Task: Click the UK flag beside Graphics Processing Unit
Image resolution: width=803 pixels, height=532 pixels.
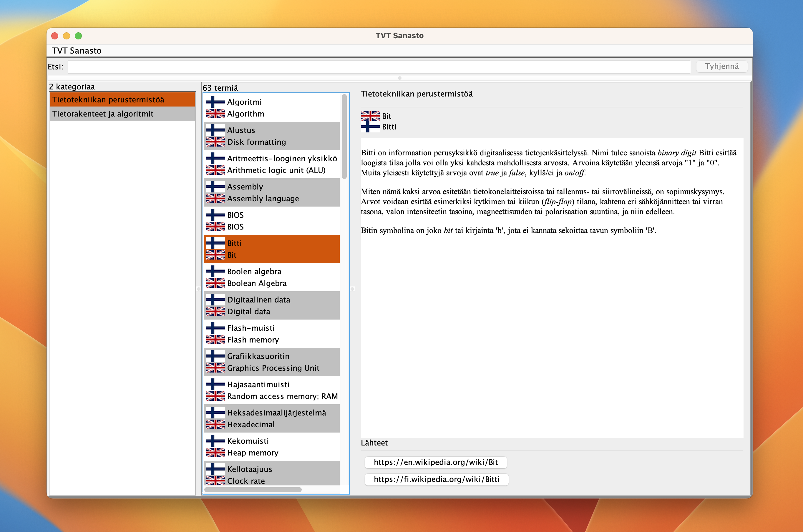Action: 215,368
